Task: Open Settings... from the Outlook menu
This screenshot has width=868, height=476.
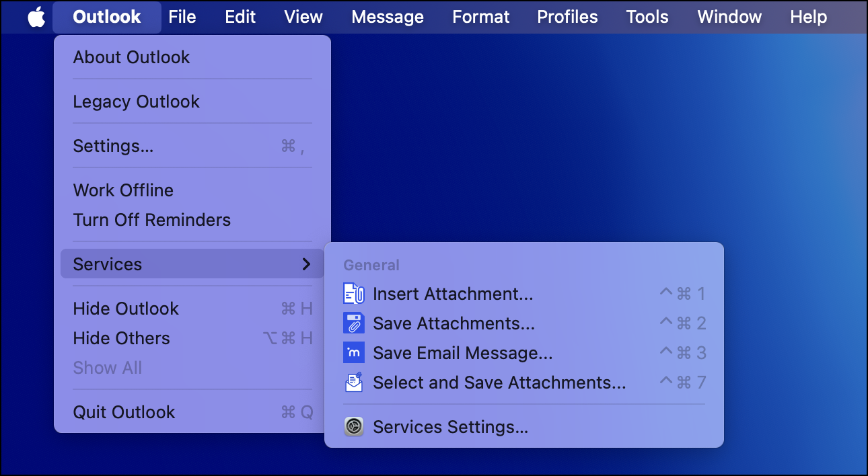Action: point(113,146)
